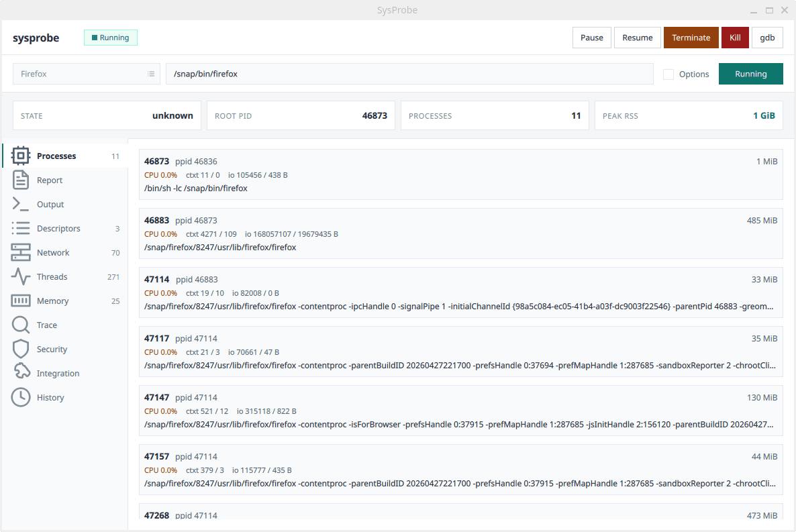Select partially visible process 47268

pyautogui.click(x=461, y=512)
